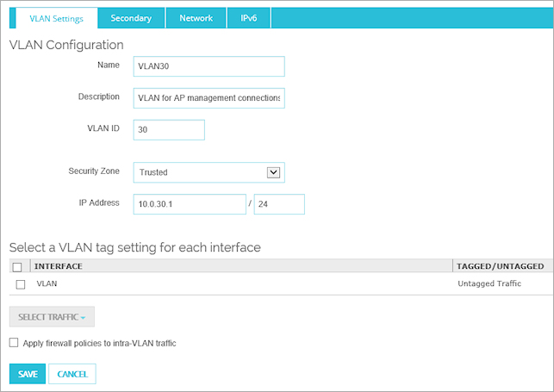The width and height of the screenshot is (554, 392).
Task: Open the SELECT TRAFFIC dropdown button
Action: [x=52, y=317]
